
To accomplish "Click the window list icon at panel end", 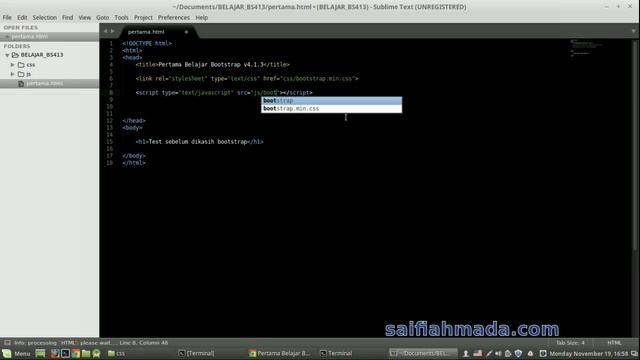I will (x=634, y=353).
